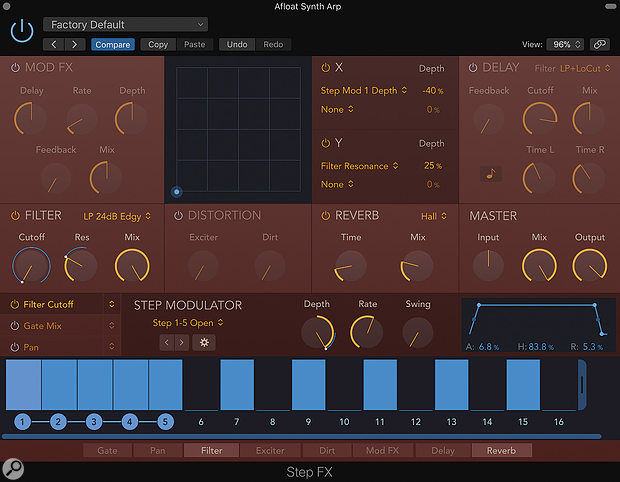The image size is (620, 482).
Task: Click the Undo button
Action: tap(237, 44)
